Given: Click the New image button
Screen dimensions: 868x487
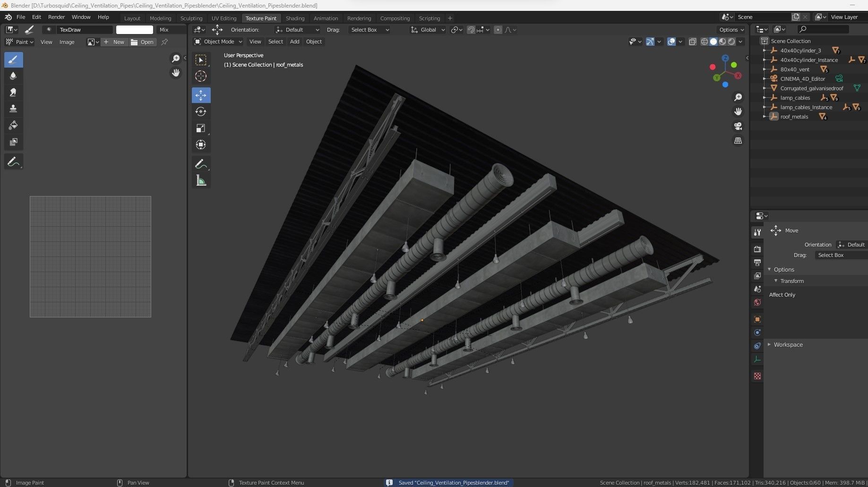Looking at the screenshot, I should (x=114, y=42).
